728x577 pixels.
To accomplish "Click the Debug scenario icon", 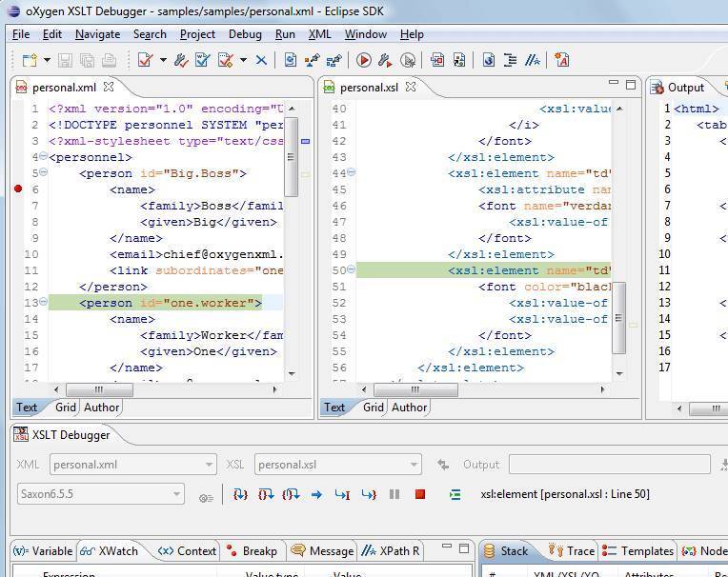I will [x=408, y=60].
